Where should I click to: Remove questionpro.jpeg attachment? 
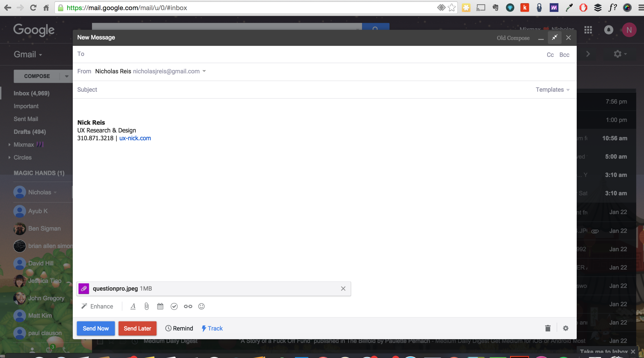click(343, 288)
